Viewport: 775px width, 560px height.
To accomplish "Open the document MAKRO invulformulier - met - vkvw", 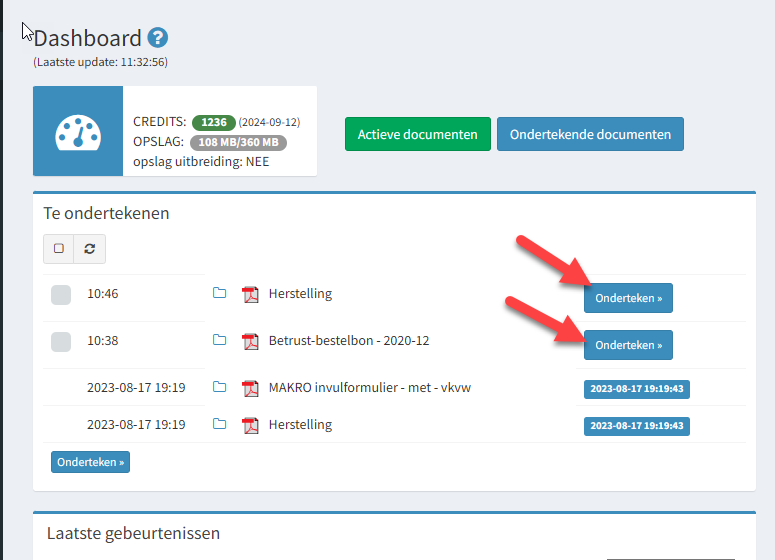I will coord(370,388).
